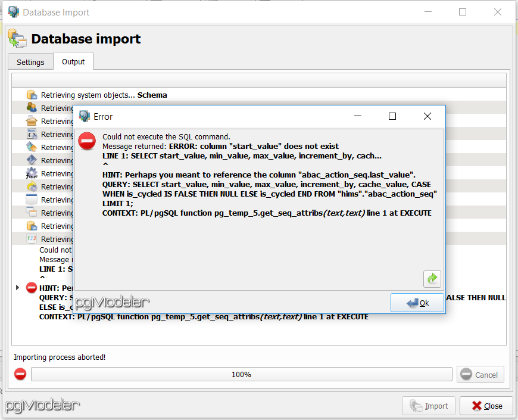Click the diamond types retrieval icon
518x420 pixels.
31,160
